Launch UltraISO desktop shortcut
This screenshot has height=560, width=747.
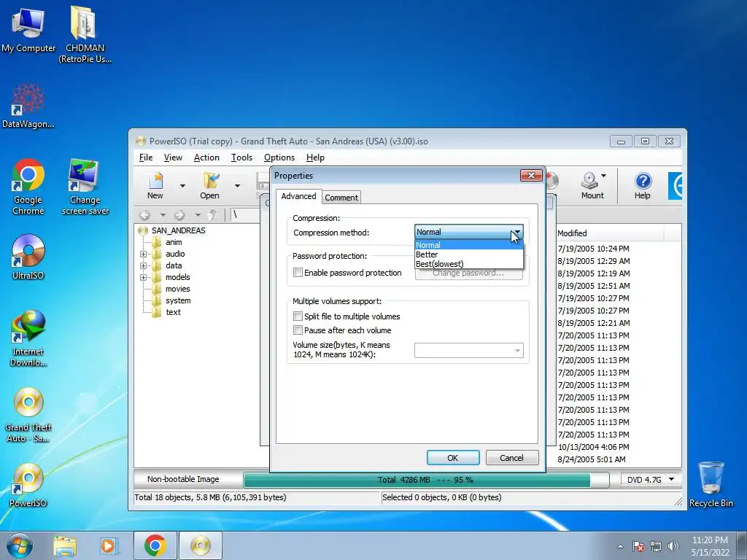(28, 257)
